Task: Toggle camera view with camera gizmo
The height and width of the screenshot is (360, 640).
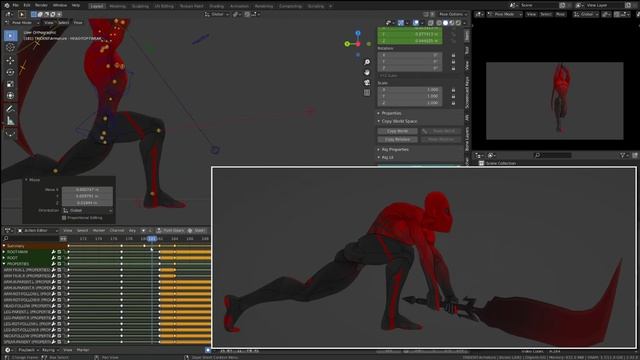Action: [367, 82]
